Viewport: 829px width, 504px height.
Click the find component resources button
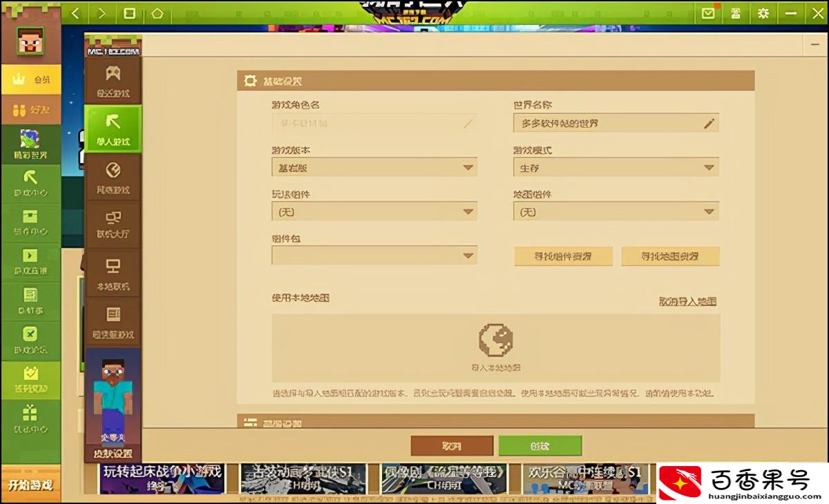(563, 256)
